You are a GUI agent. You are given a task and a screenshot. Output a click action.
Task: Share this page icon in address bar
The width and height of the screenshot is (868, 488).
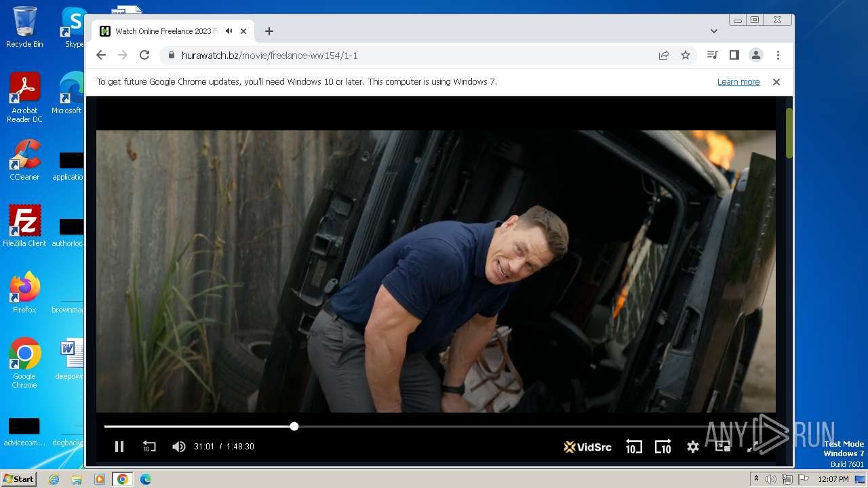click(664, 56)
